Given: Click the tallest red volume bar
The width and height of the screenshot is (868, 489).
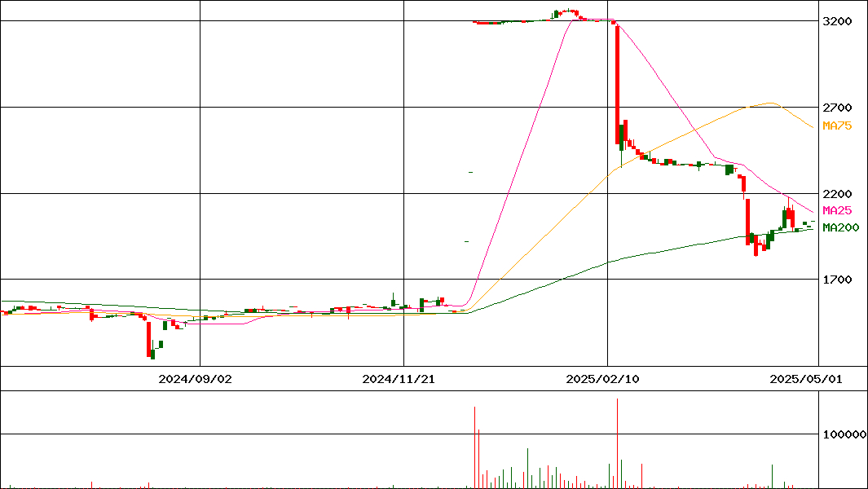Looking at the screenshot, I should [x=617, y=443].
